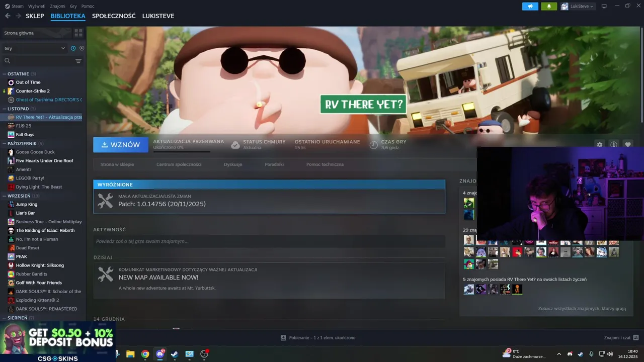
Task: Open Steam announcements megaphone button
Action: 530,6
